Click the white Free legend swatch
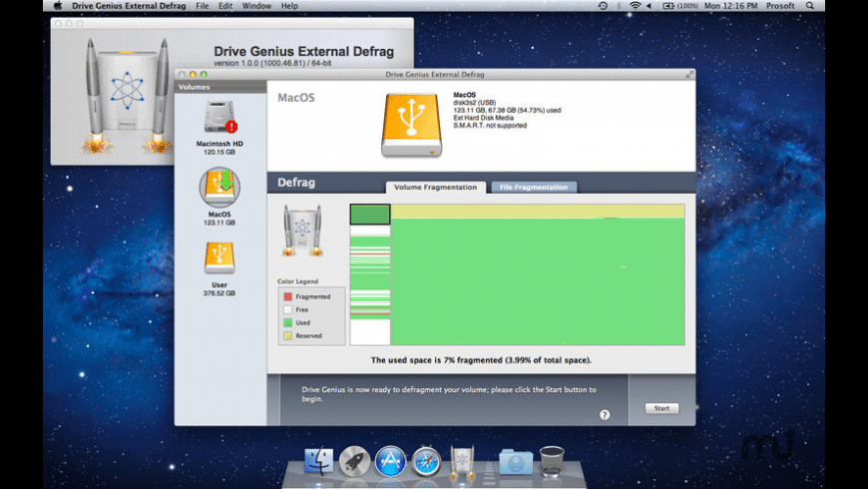Viewport: 868px width, 489px height. tap(288, 310)
